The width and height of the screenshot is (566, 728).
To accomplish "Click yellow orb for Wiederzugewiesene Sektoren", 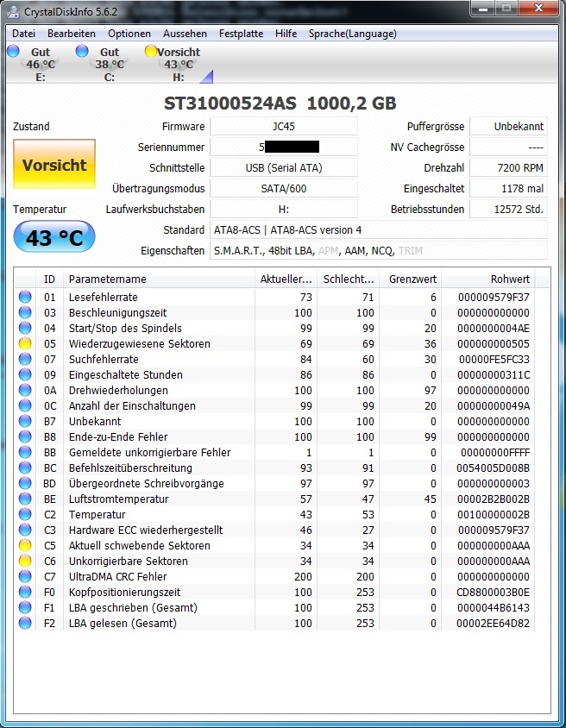I will pyautogui.click(x=25, y=343).
